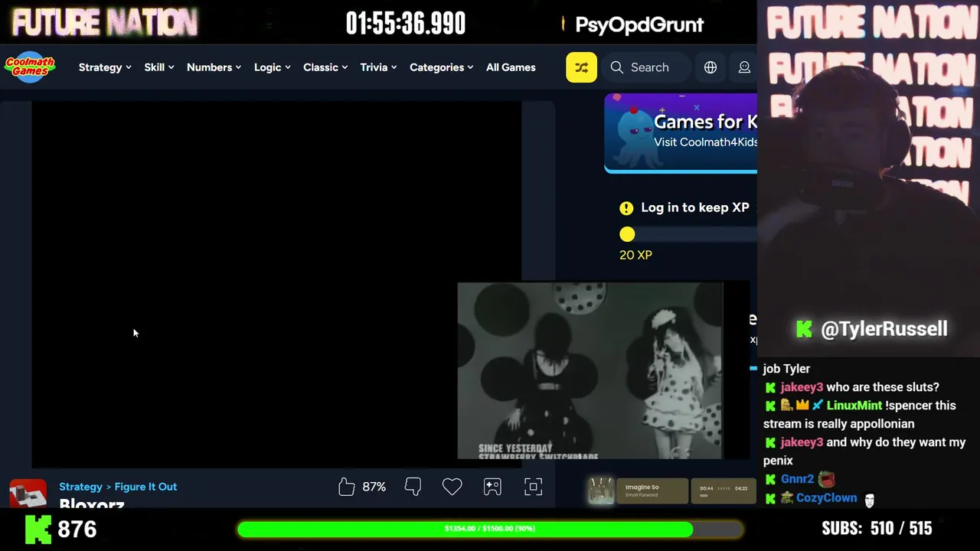Enter fullscreen mode for the game
This screenshot has width=980, height=551.
pos(534,487)
